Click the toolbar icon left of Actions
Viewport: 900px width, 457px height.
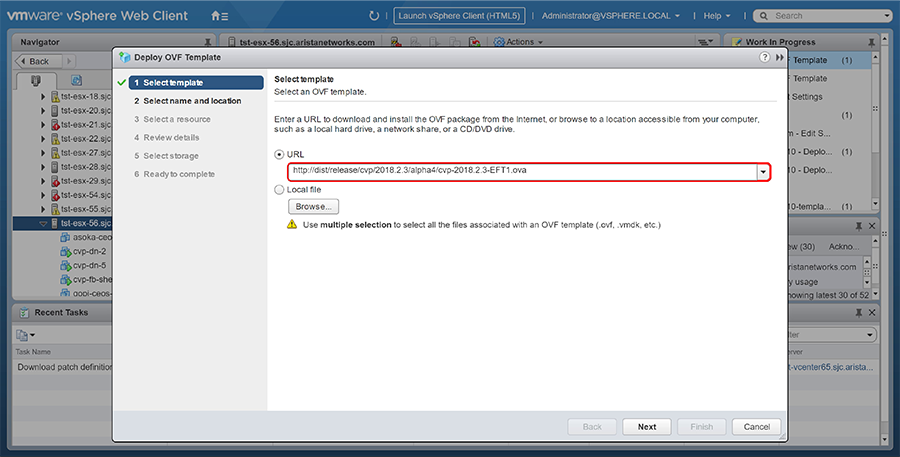point(474,42)
